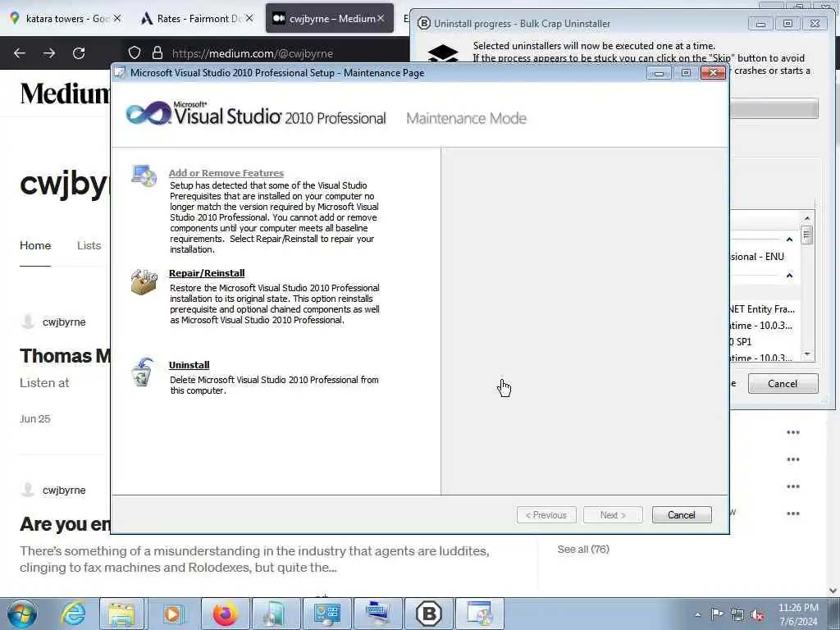
Task: Close the Visual Studio setup window
Action: pyautogui.click(x=713, y=73)
